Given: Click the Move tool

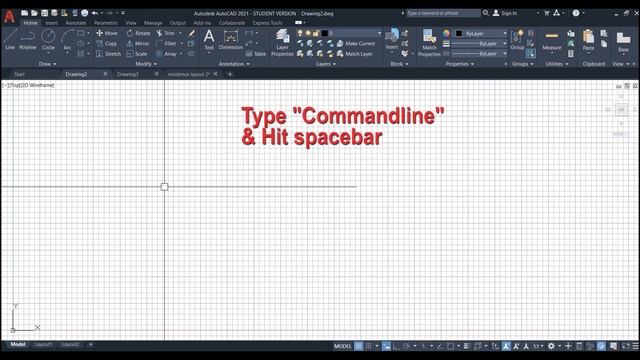Looking at the screenshot, I should point(107,33).
